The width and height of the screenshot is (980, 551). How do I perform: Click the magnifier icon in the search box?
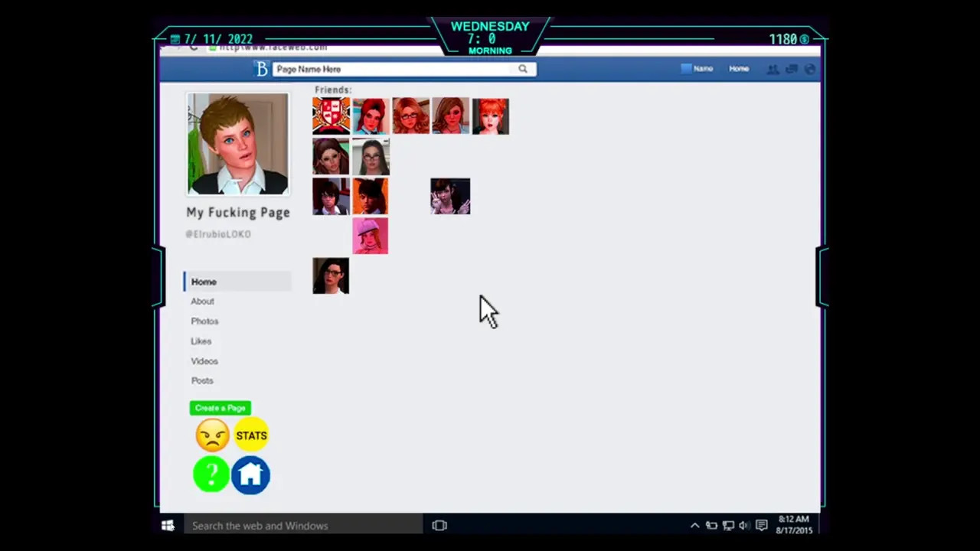click(x=523, y=69)
